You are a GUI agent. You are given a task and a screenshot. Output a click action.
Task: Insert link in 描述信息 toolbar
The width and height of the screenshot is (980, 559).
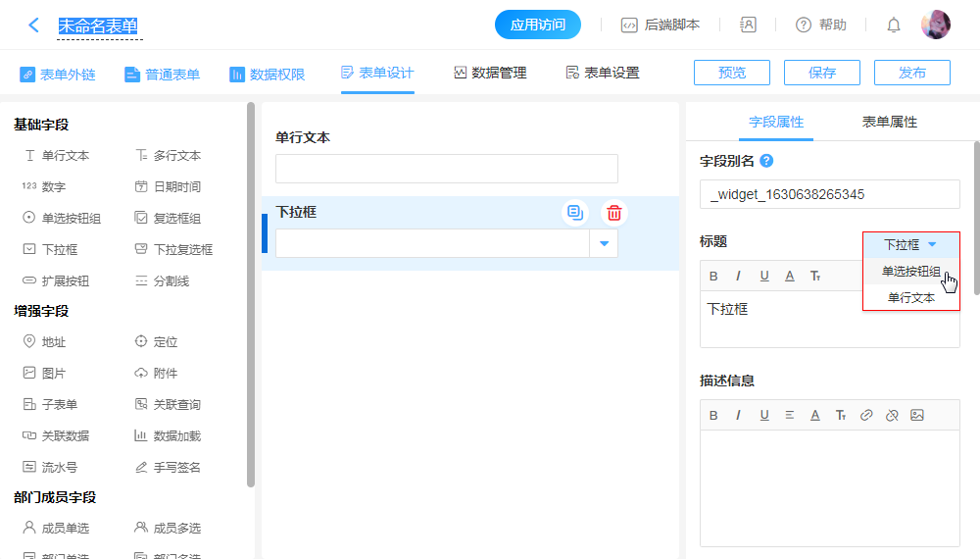click(x=866, y=415)
